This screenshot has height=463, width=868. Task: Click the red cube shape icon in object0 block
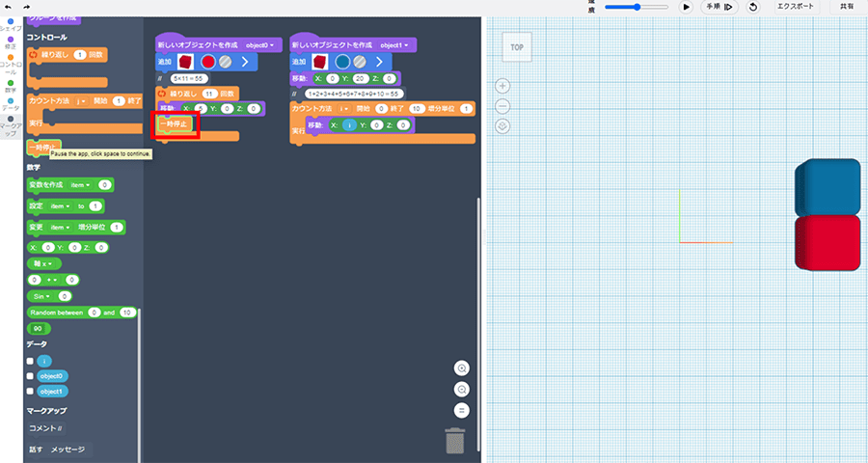185,62
